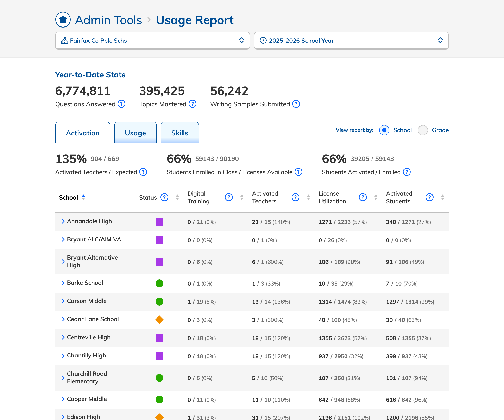Image resolution: width=504 pixels, height=420 pixels.
Task: Open the Carson Middle school link
Action: (87, 301)
